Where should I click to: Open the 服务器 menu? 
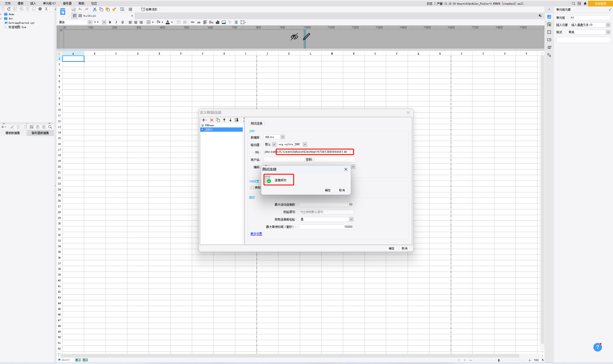[67, 3]
